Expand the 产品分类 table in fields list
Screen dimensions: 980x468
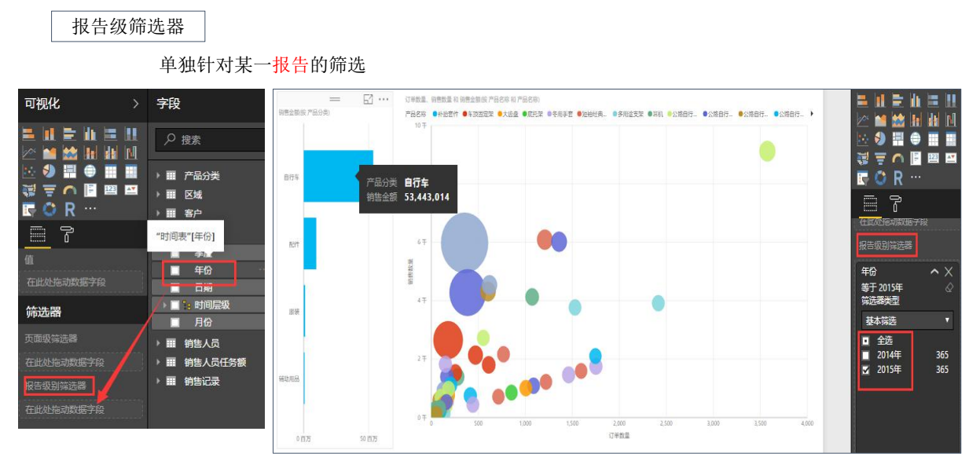(158, 176)
